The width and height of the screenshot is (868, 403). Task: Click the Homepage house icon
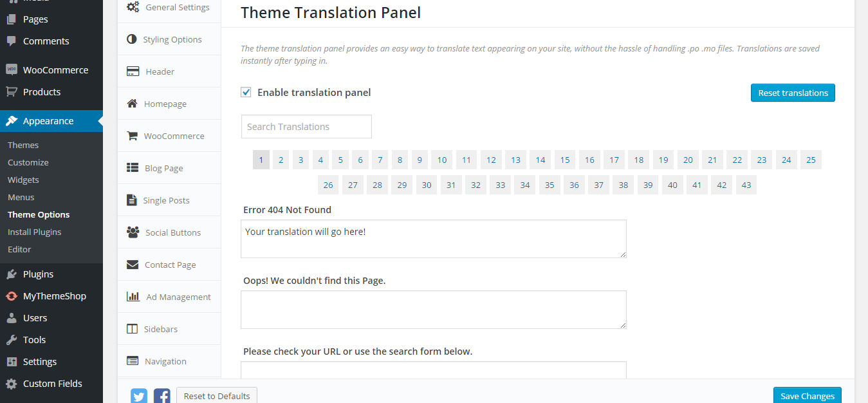[133, 104]
